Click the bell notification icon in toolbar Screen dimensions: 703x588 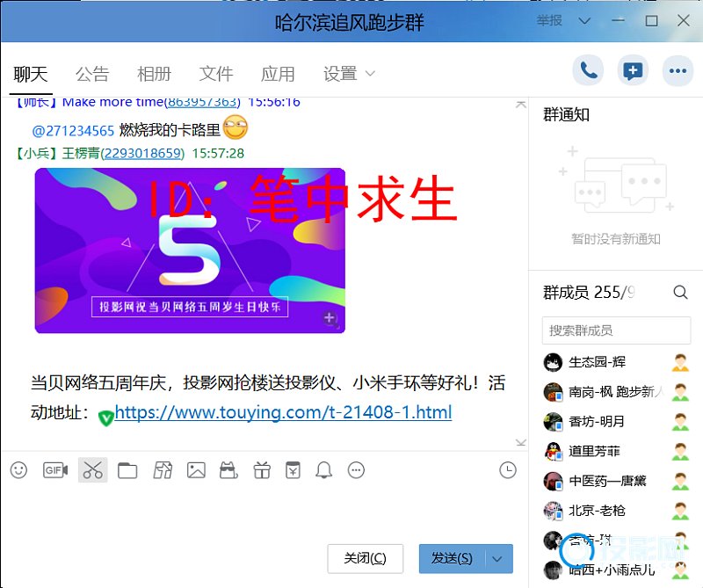(x=324, y=470)
